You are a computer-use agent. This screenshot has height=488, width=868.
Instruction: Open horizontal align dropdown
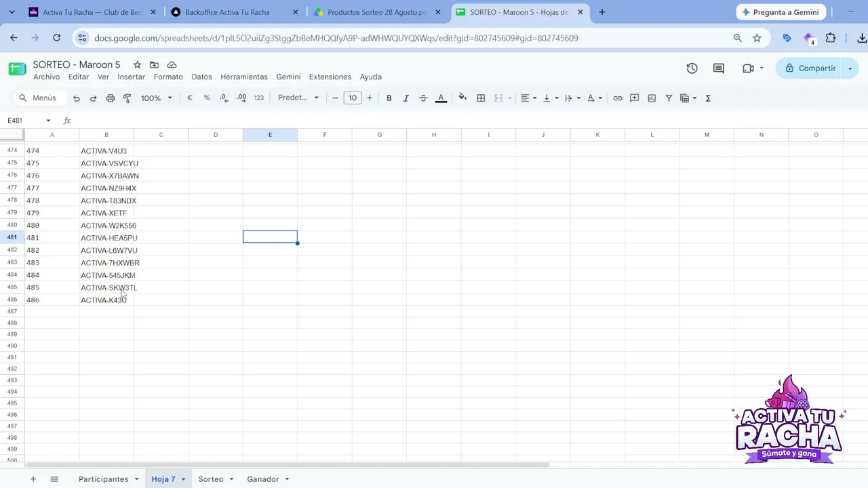[528, 98]
